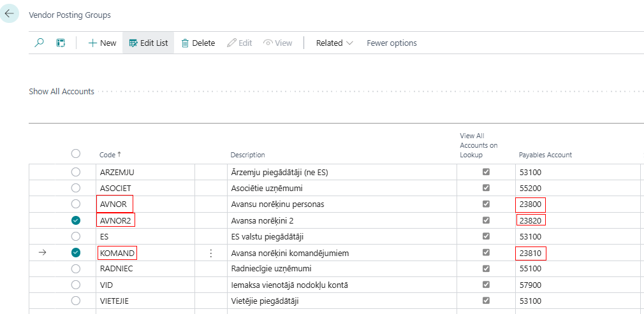Click description 'Ārzemju piegādātāji (ne ES)'
Image resolution: width=644 pixels, height=314 pixels.
pyautogui.click(x=280, y=173)
